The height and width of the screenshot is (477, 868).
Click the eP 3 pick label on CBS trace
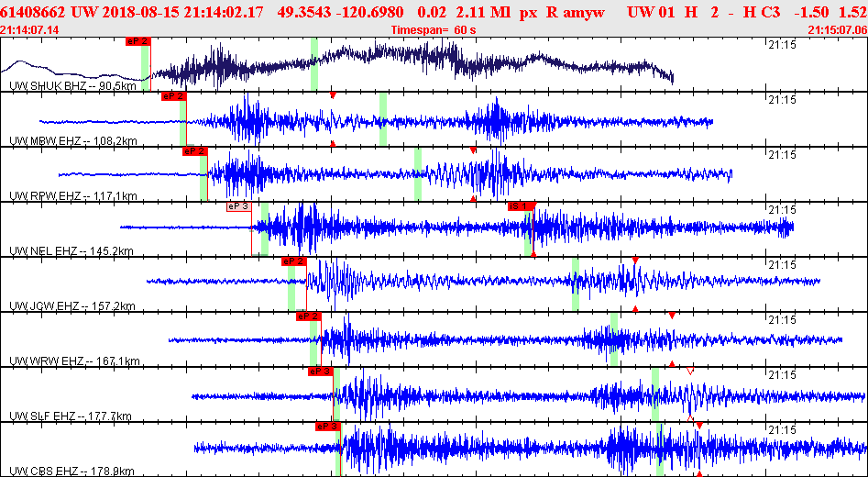(327, 427)
